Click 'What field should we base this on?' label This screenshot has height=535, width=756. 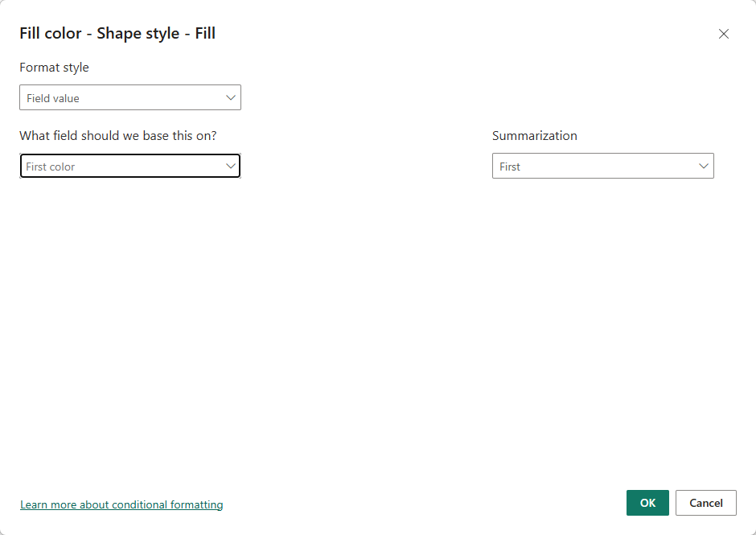tap(118, 136)
